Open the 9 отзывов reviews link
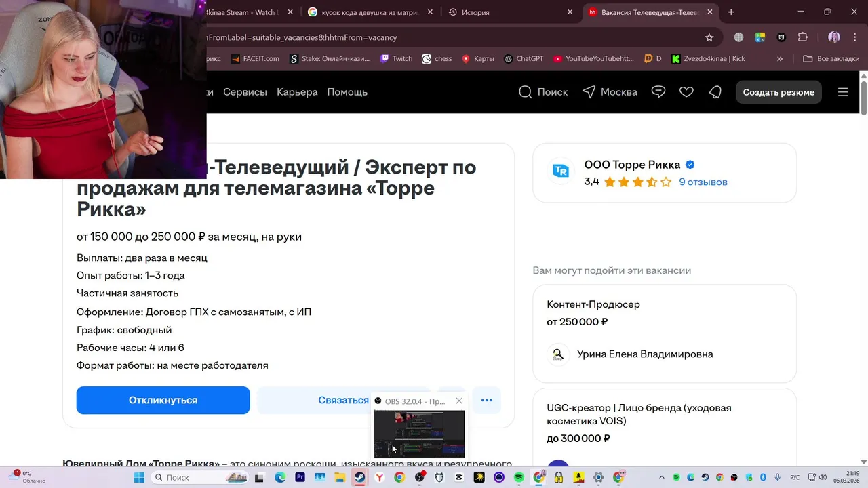Image resolution: width=868 pixels, height=488 pixels. coord(703,182)
